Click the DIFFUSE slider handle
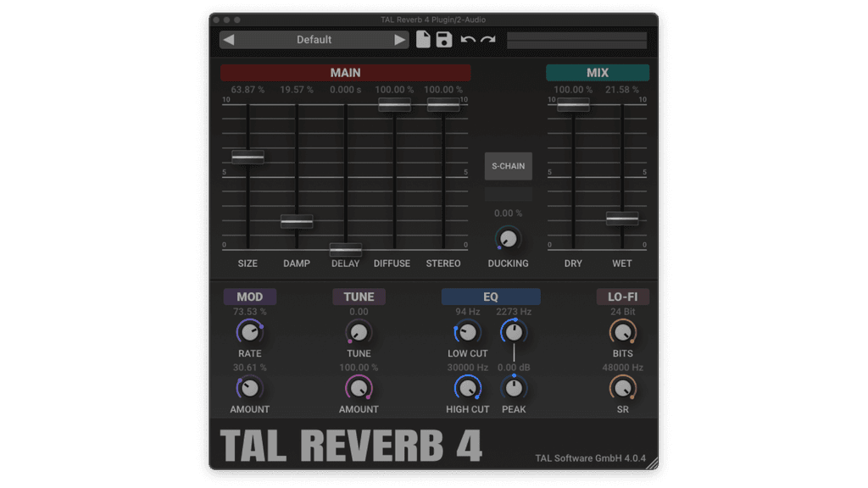Viewport: 868px width, 488px height. 394,104
